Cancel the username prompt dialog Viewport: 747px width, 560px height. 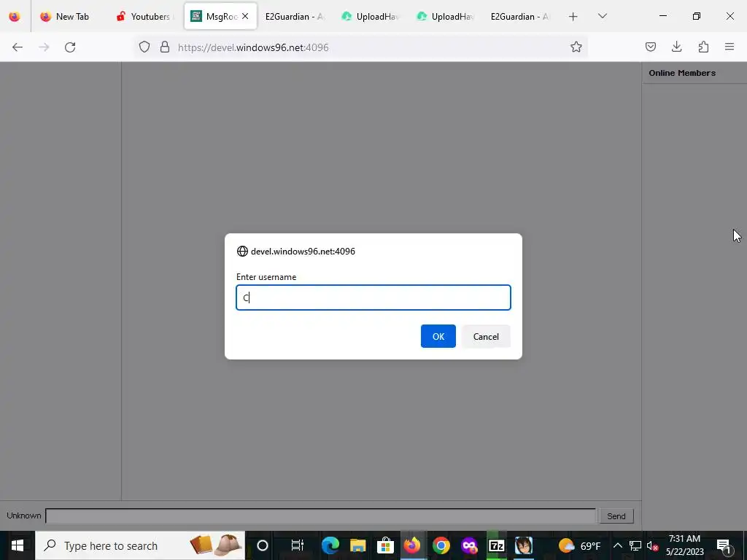(486, 336)
